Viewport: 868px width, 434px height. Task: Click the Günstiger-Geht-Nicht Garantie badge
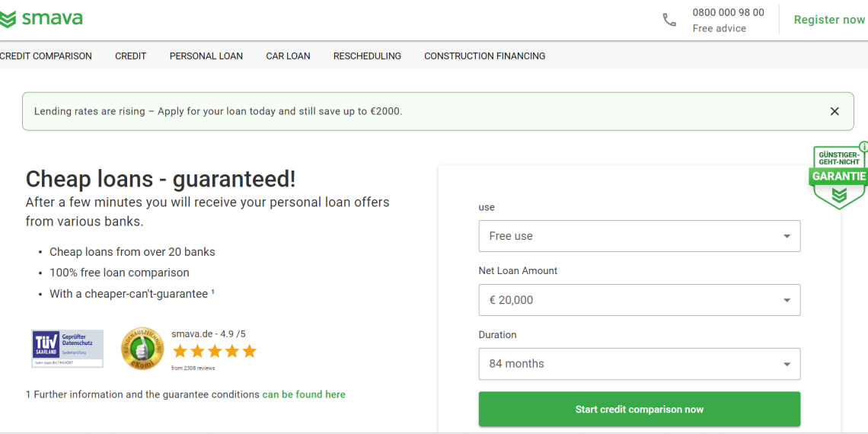[838, 177]
